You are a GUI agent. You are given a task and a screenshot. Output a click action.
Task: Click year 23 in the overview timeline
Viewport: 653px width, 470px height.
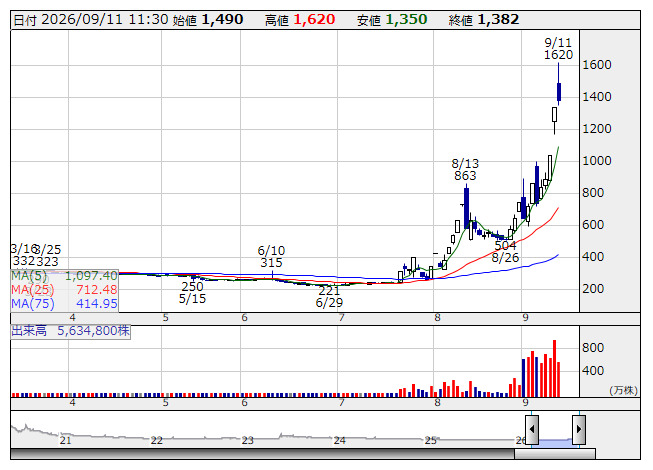coord(248,440)
